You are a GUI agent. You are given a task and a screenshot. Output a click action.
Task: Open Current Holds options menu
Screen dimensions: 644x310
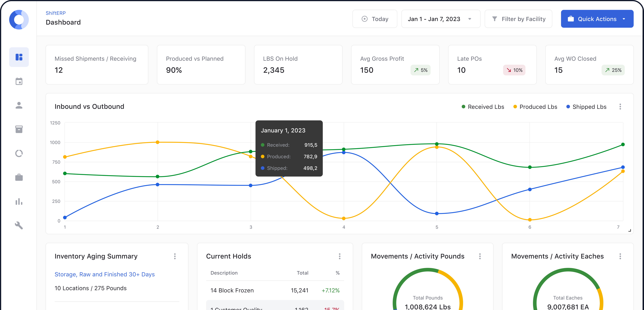pos(340,256)
